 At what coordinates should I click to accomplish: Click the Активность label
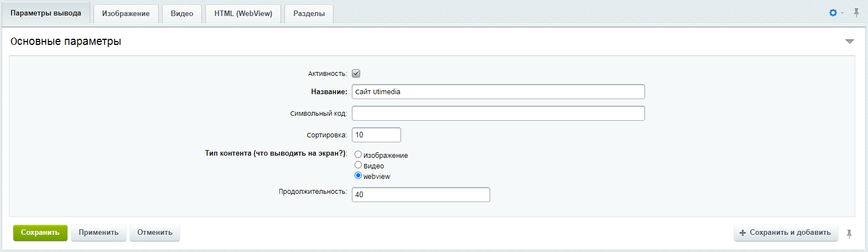coord(328,74)
